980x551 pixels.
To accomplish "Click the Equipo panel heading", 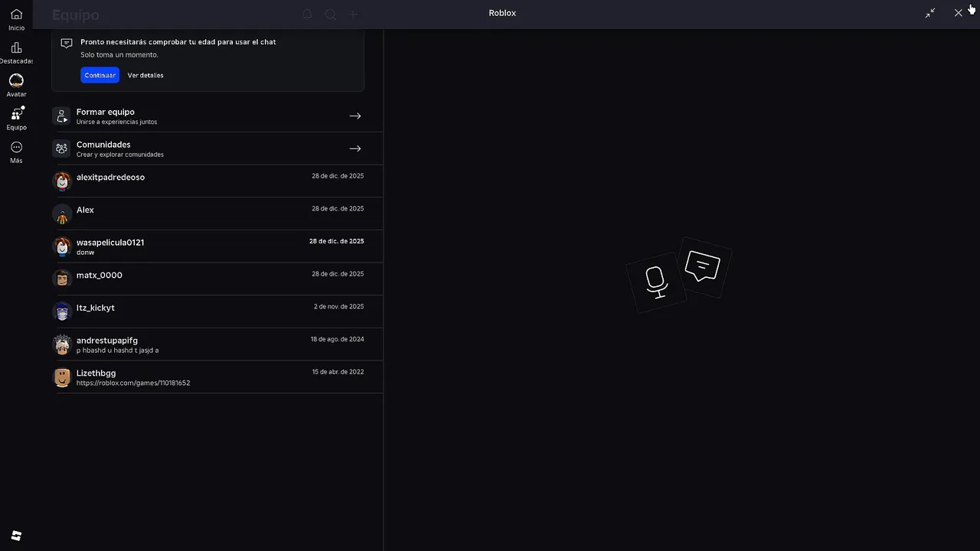I will [75, 15].
